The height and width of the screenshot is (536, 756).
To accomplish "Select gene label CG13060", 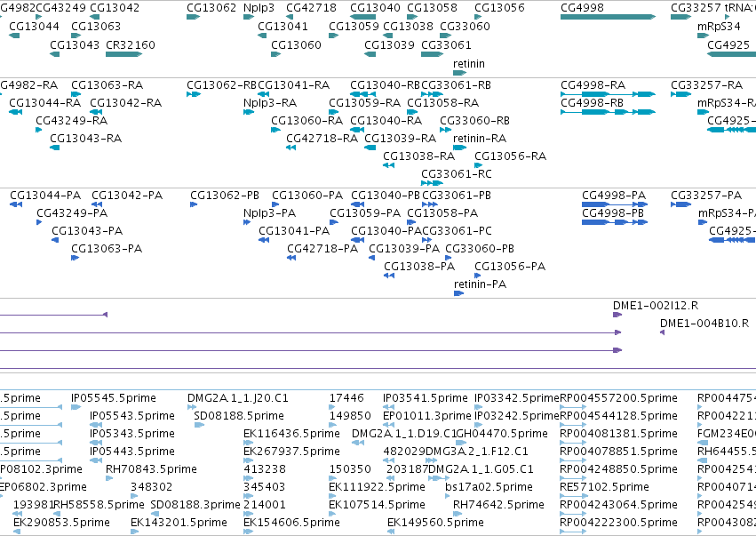I will pyautogui.click(x=296, y=44).
